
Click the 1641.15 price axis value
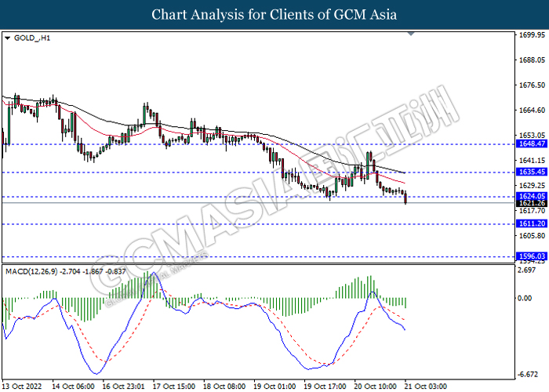pyautogui.click(x=532, y=161)
